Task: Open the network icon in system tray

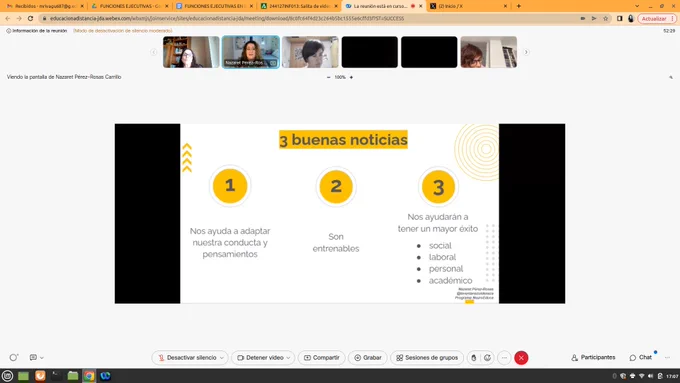Action: (641, 376)
